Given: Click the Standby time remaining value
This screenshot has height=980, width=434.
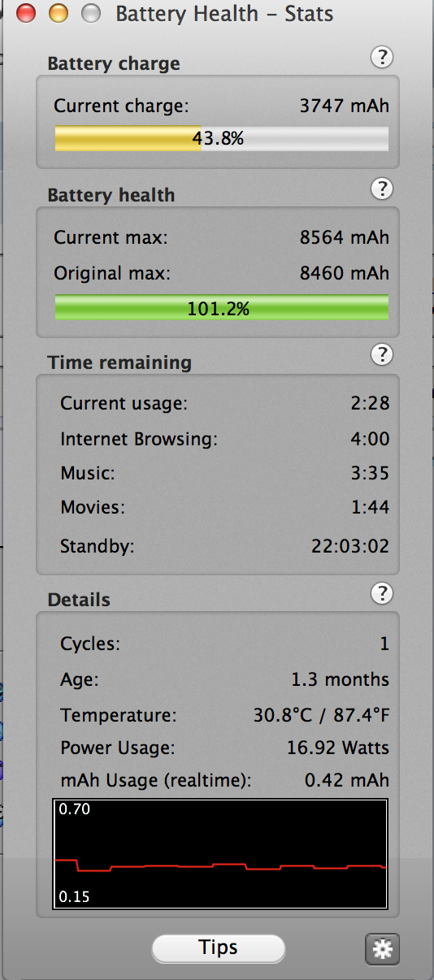Looking at the screenshot, I should pyautogui.click(x=350, y=546).
